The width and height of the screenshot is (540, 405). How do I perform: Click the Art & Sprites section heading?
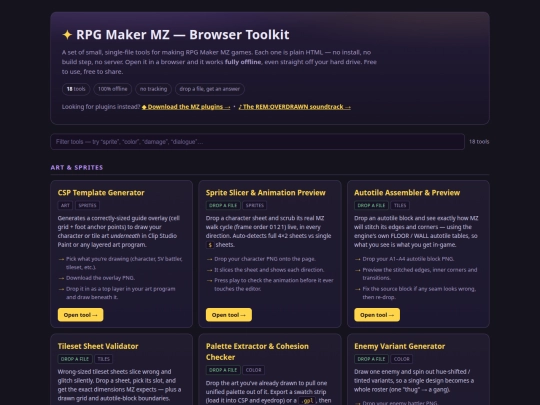pos(77,167)
